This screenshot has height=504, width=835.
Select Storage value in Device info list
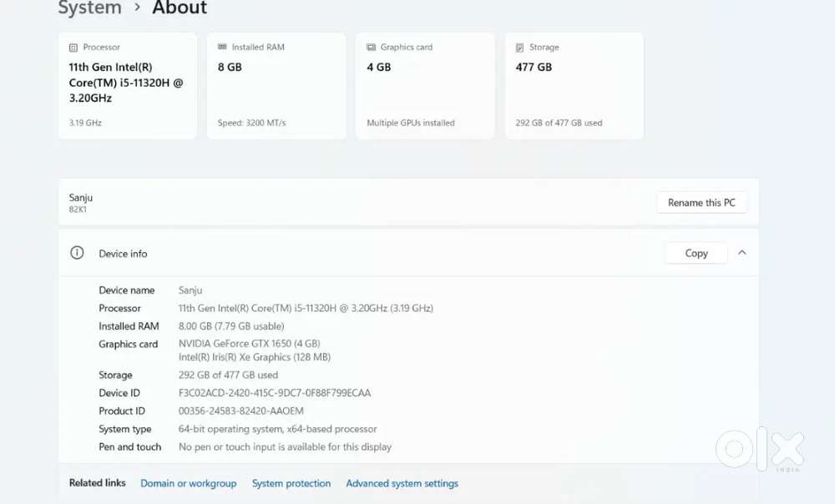pos(228,375)
